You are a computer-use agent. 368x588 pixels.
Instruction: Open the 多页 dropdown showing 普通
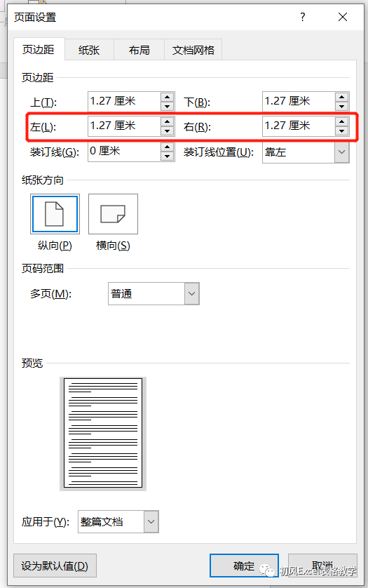tap(154, 293)
